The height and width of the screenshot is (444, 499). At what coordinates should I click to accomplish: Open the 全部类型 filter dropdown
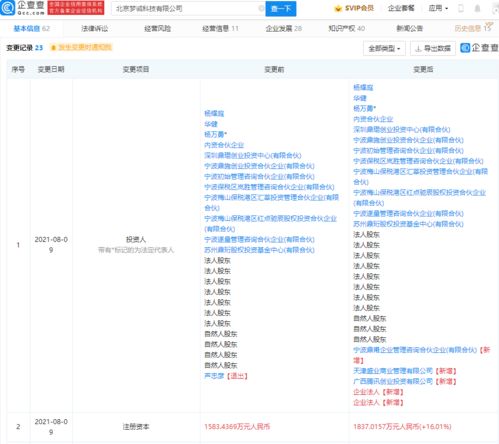click(x=384, y=49)
